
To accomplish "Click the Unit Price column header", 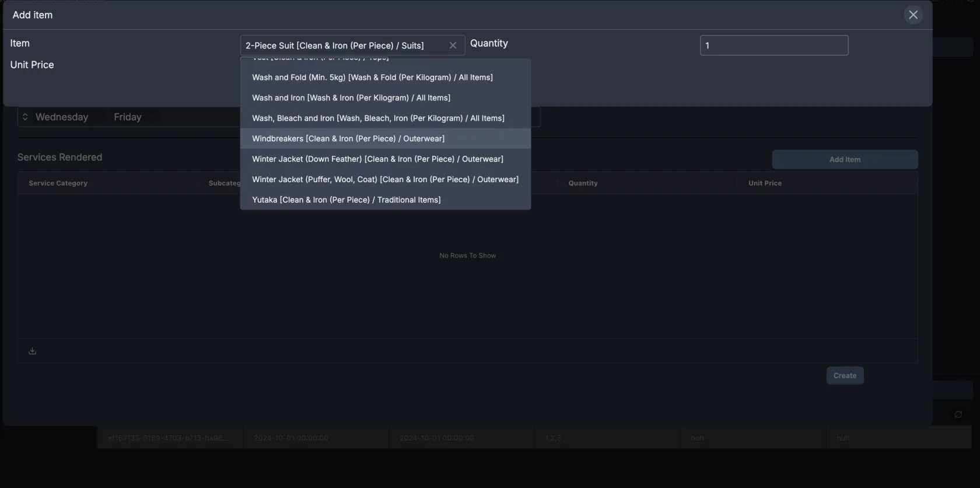I will (765, 183).
